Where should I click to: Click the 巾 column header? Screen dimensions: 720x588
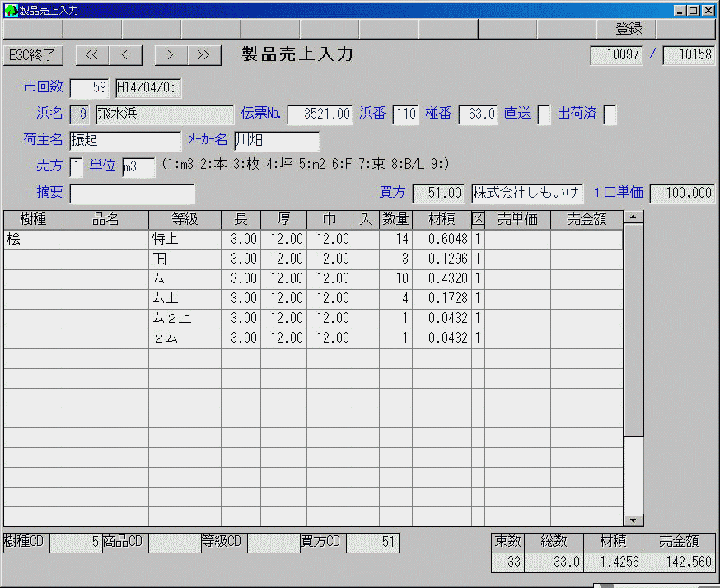tap(330, 220)
